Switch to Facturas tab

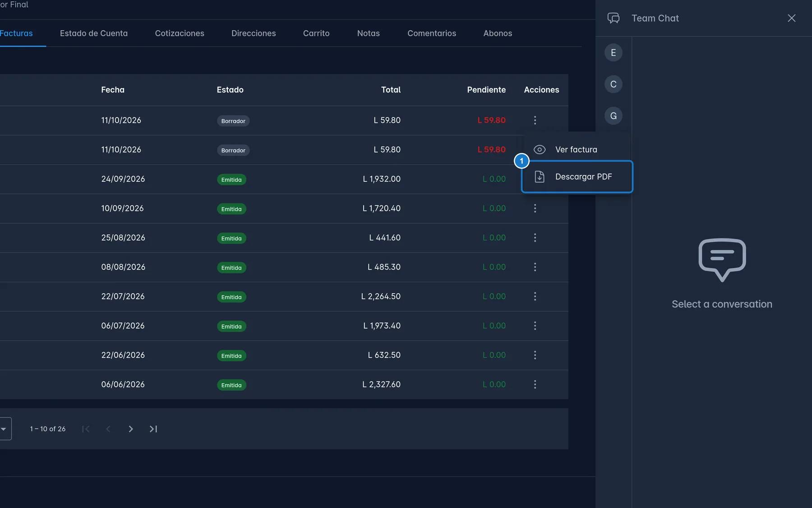(16, 33)
